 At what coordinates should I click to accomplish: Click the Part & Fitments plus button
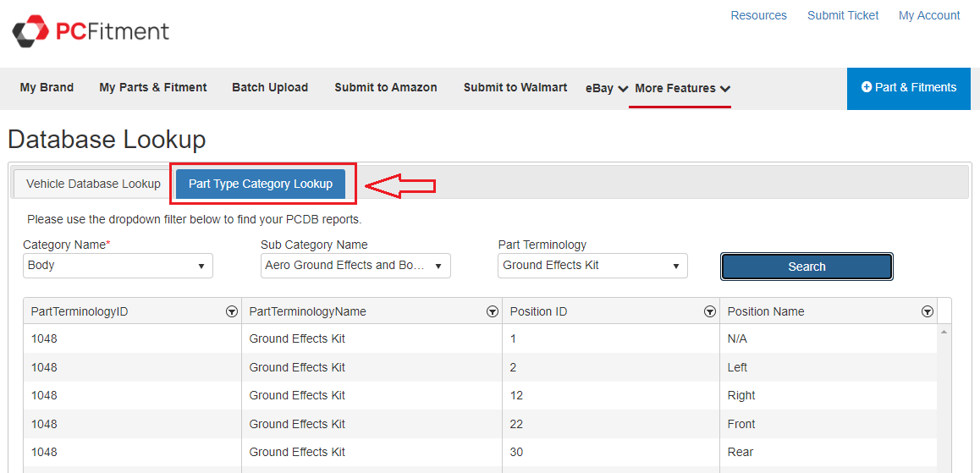tap(908, 88)
